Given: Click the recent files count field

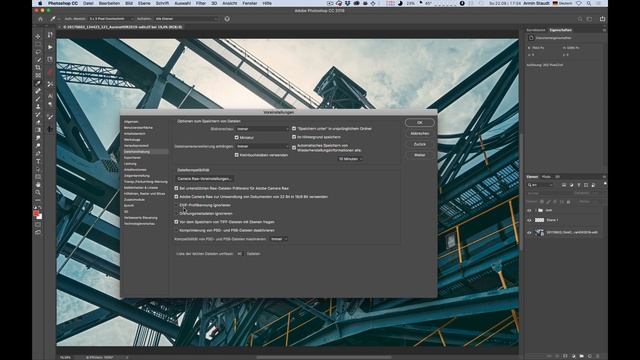Looking at the screenshot, I should 240,253.
